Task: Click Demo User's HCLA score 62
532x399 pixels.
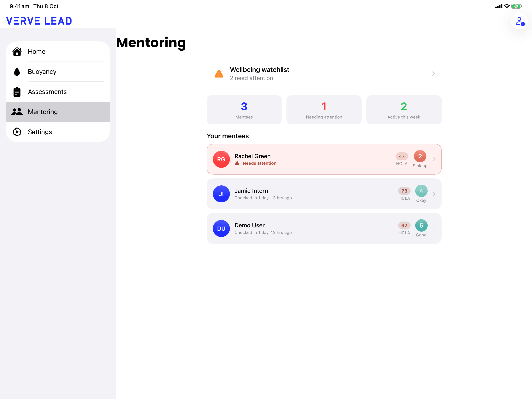Action: 404,226
